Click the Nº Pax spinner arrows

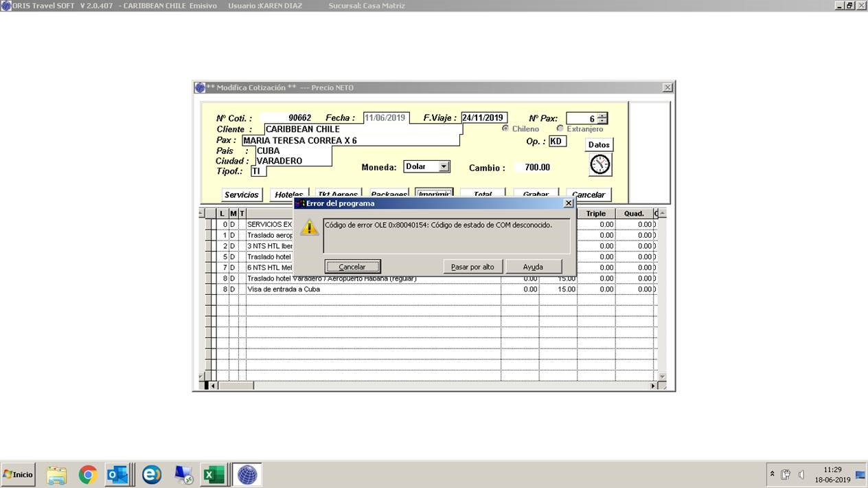coord(602,118)
